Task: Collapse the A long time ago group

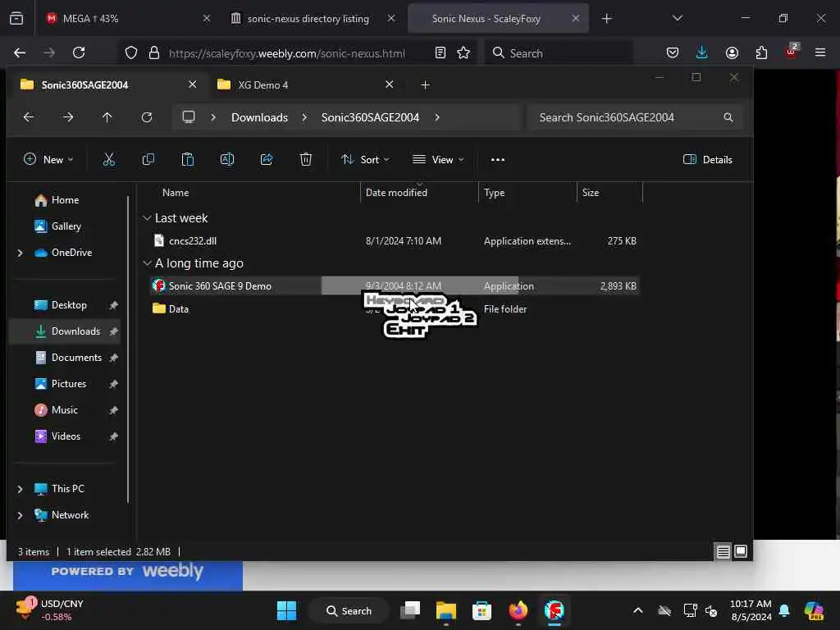Action: pos(147,263)
